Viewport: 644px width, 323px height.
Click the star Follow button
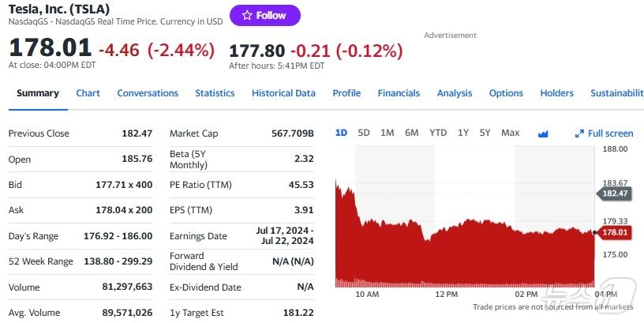(264, 15)
